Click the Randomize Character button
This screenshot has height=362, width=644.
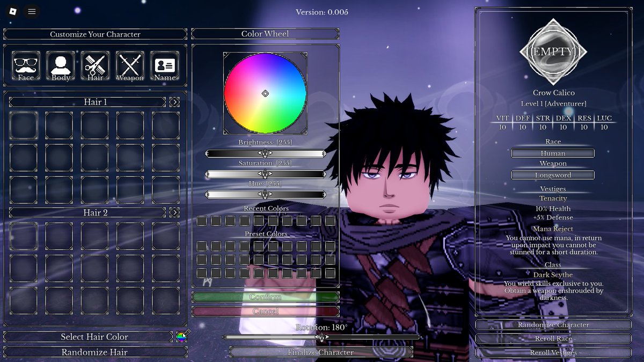(x=553, y=324)
